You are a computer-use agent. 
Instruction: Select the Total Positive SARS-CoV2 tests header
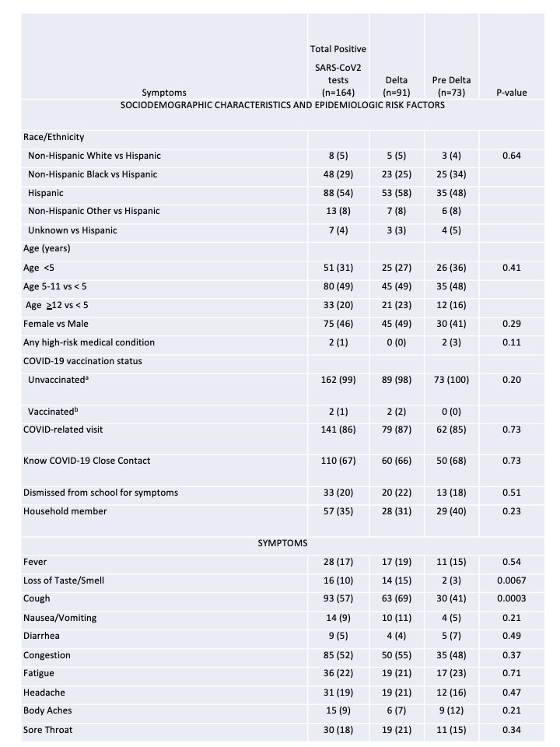[x=338, y=71]
